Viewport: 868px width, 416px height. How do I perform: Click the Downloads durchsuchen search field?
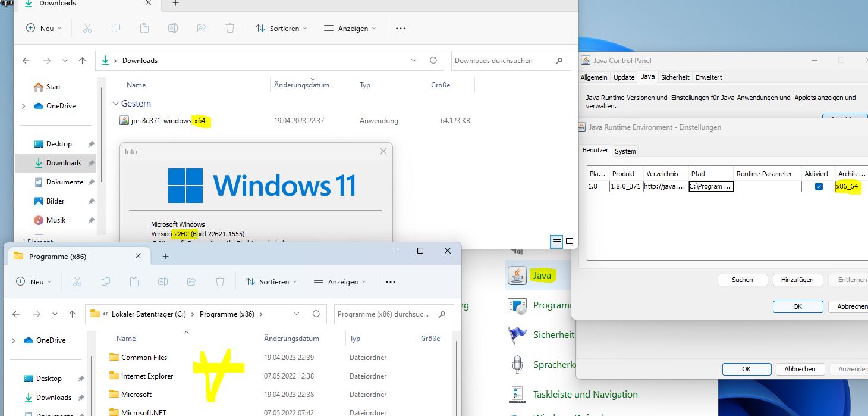(502, 61)
